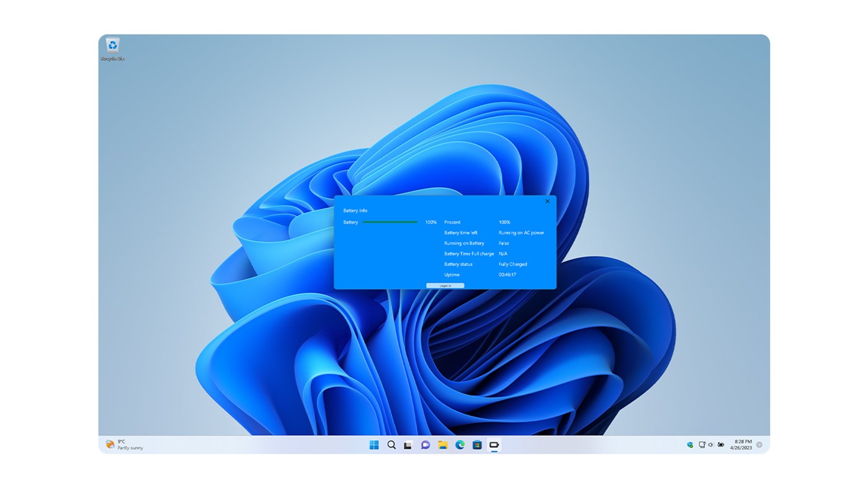The width and height of the screenshot is (868, 488).
Task: Click the "Procent" label
Action: coord(452,222)
